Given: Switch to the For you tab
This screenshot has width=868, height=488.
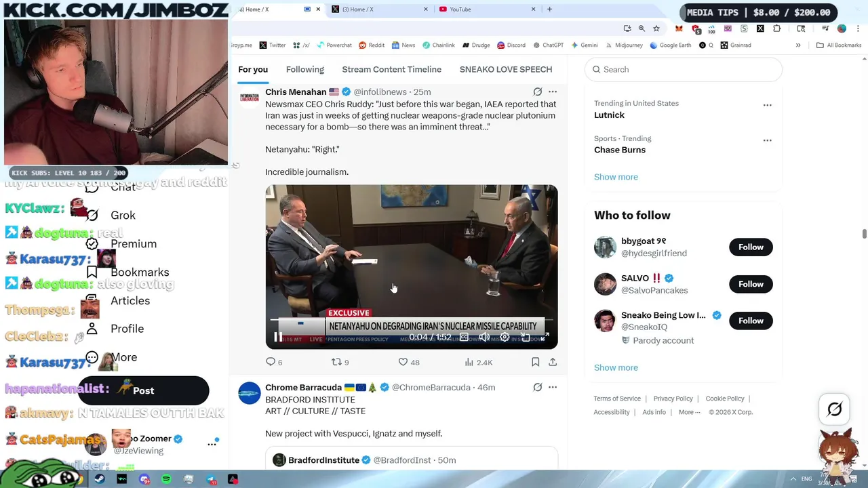Looking at the screenshot, I should coord(253,69).
